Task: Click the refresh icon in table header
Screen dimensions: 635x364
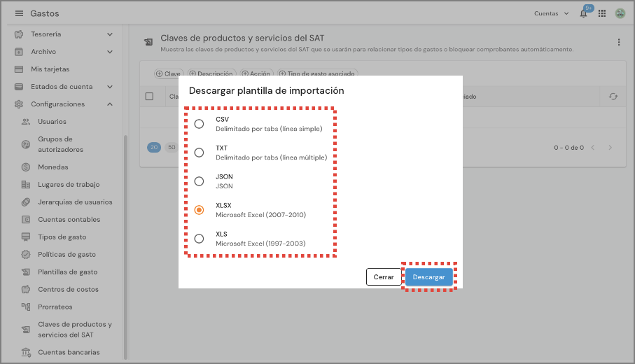Action: click(613, 97)
